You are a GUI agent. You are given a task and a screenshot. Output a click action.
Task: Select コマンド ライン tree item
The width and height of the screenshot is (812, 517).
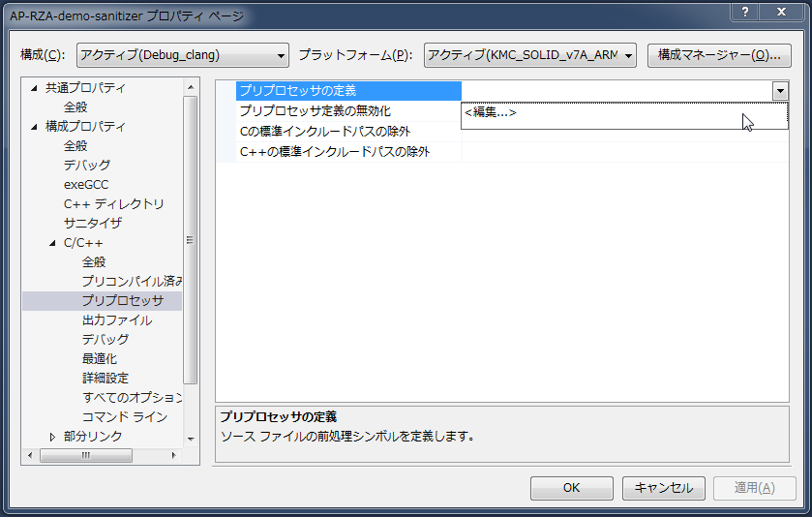tap(125, 416)
